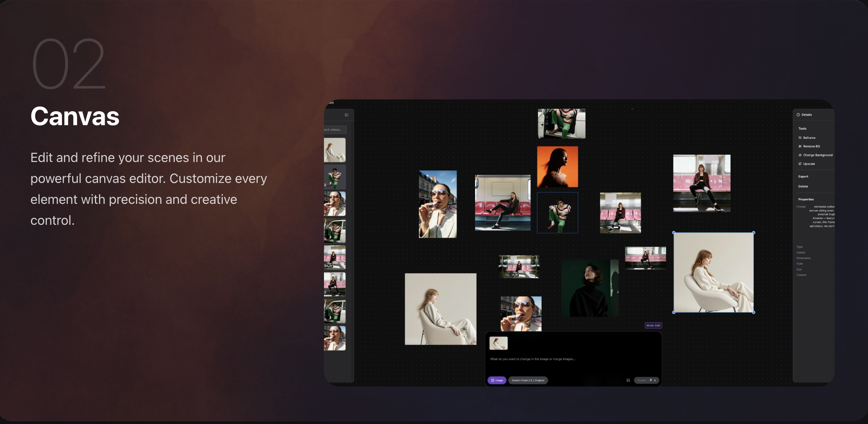
Task: Click the top-right resize handle of the selected image
Action: (753, 233)
